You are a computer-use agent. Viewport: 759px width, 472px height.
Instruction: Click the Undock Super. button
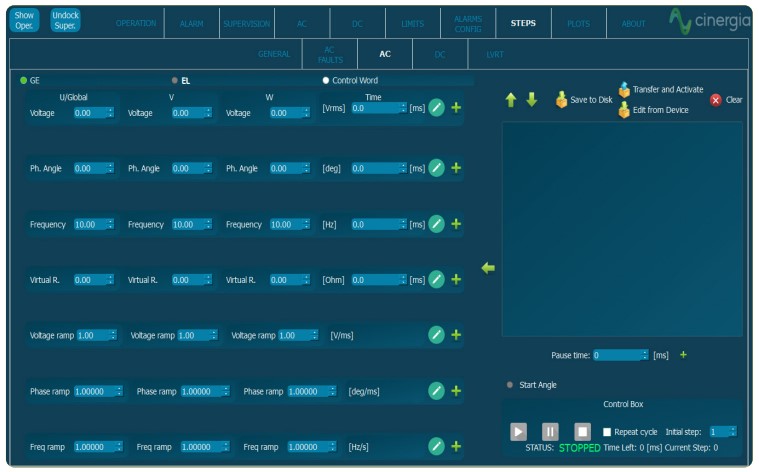(65, 20)
